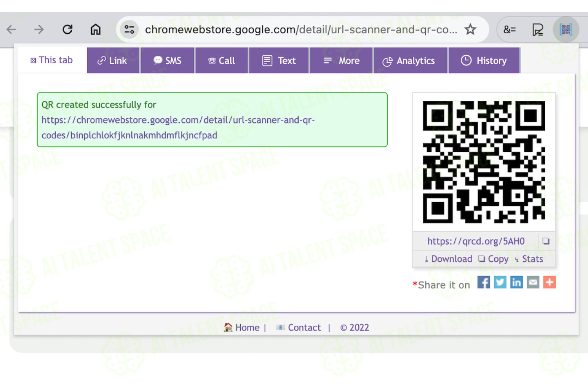Click the address bar URL
The height and width of the screenshot is (392, 588).
click(301, 29)
